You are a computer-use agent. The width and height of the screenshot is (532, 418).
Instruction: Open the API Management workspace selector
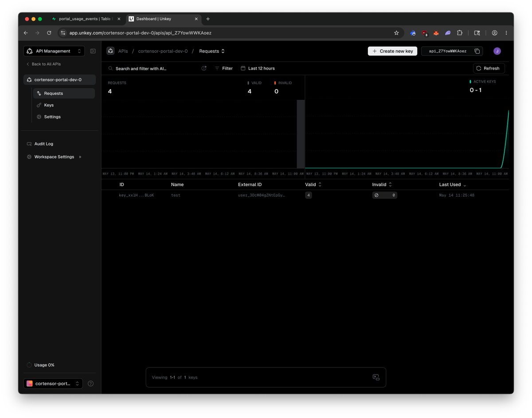point(54,51)
